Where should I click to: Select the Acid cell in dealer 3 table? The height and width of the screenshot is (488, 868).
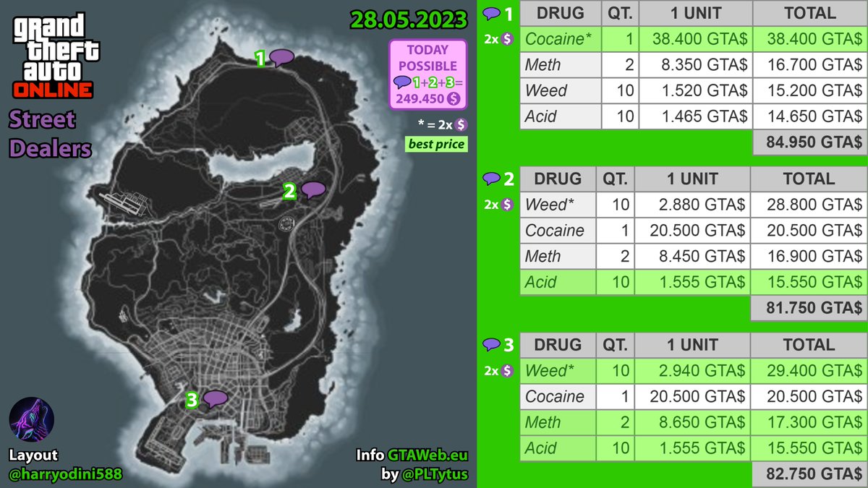pos(558,449)
